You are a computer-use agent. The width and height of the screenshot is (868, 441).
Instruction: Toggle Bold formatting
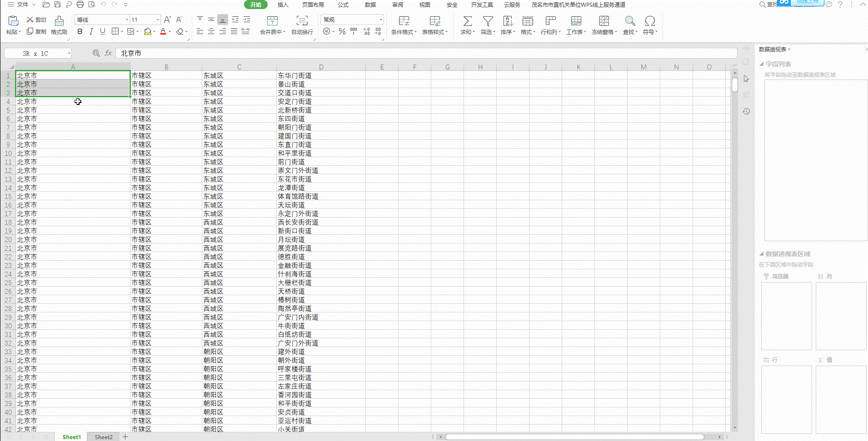pyautogui.click(x=80, y=31)
